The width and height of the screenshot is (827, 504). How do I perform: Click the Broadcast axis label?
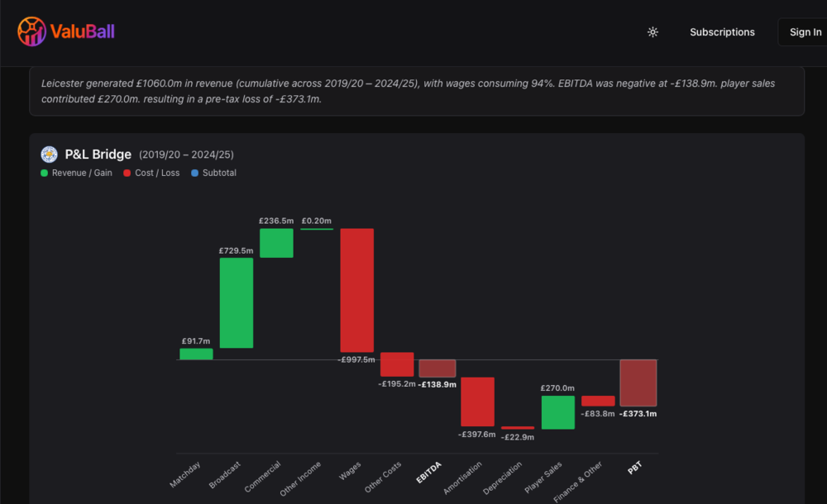click(225, 475)
